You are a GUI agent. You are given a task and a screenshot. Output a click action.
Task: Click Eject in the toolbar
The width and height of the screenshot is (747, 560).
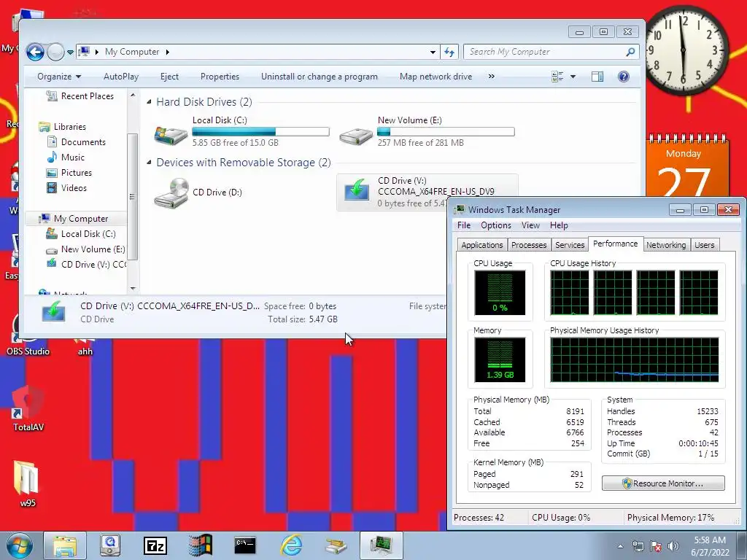pyautogui.click(x=169, y=77)
